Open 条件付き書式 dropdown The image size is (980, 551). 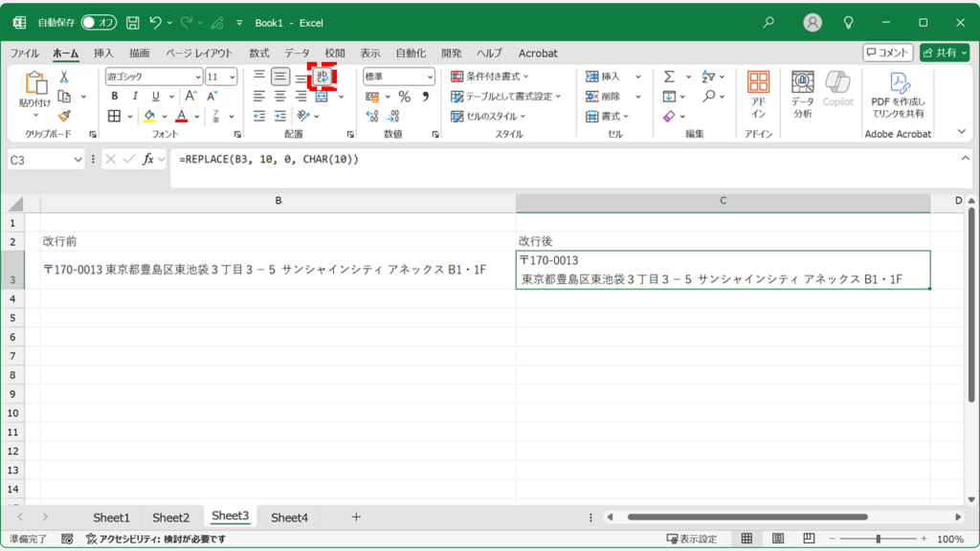[x=490, y=77]
